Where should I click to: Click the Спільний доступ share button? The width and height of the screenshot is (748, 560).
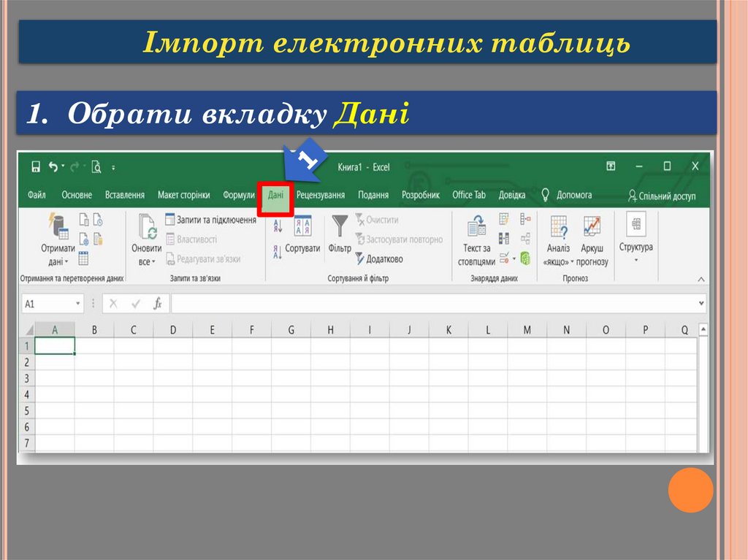[662, 196]
